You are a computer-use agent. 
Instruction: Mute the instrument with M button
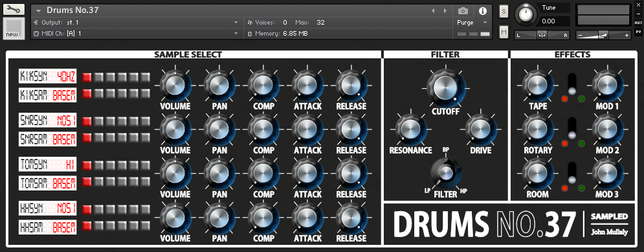pos(504,31)
